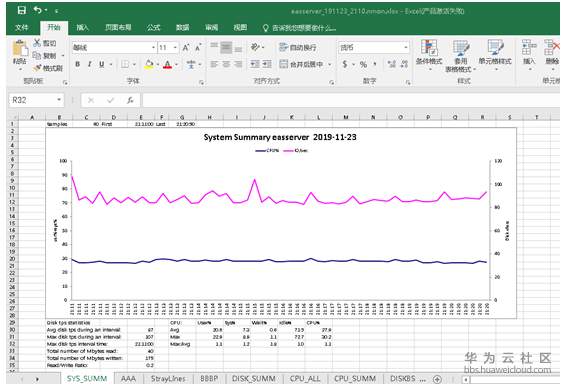Open the Font Color palette dropdown arrow
This screenshot has height=384, width=562.
(176, 65)
